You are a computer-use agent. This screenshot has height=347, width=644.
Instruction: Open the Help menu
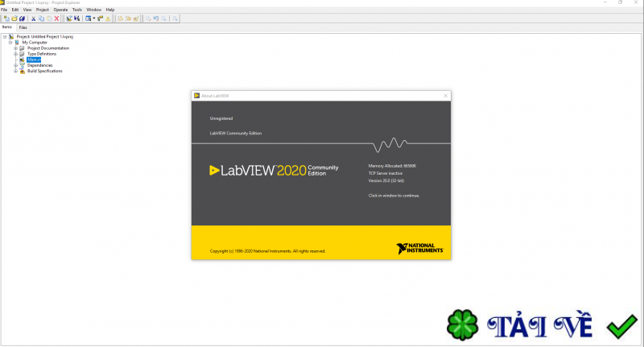110,10
